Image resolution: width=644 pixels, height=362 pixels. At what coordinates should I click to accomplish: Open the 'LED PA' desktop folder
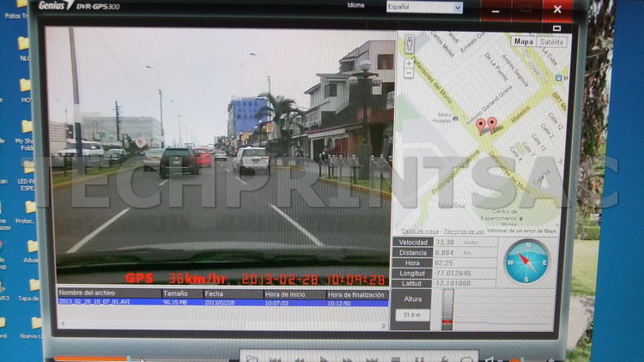click(x=27, y=177)
